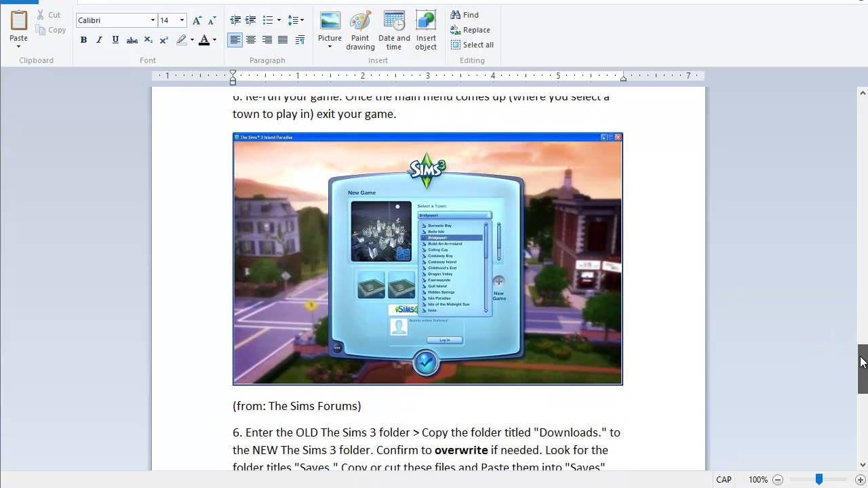This screenshot has width=868, height=488.
Task: Toggle Underline formatting
Action: pyautogui.click(x=115, y=40)
